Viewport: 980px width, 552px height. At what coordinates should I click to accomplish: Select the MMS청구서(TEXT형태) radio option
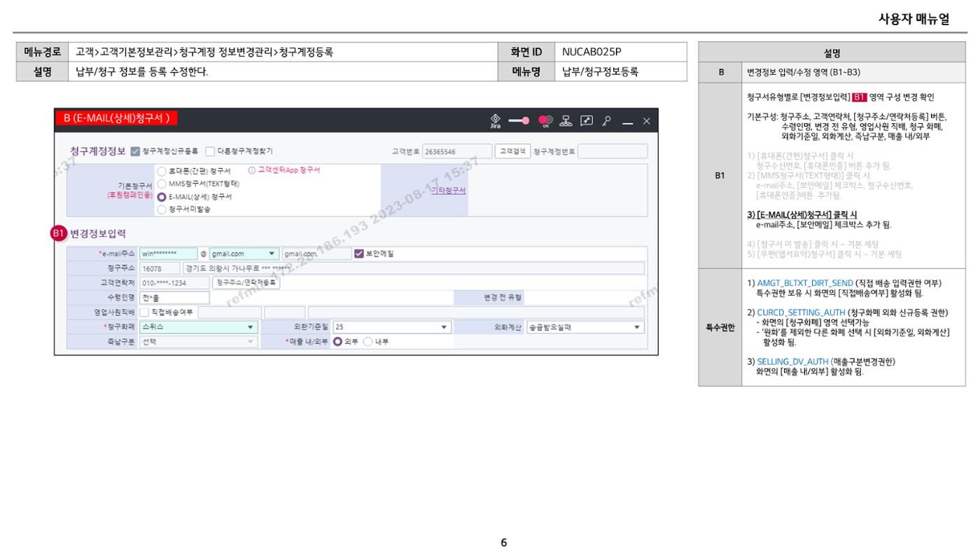162,184
